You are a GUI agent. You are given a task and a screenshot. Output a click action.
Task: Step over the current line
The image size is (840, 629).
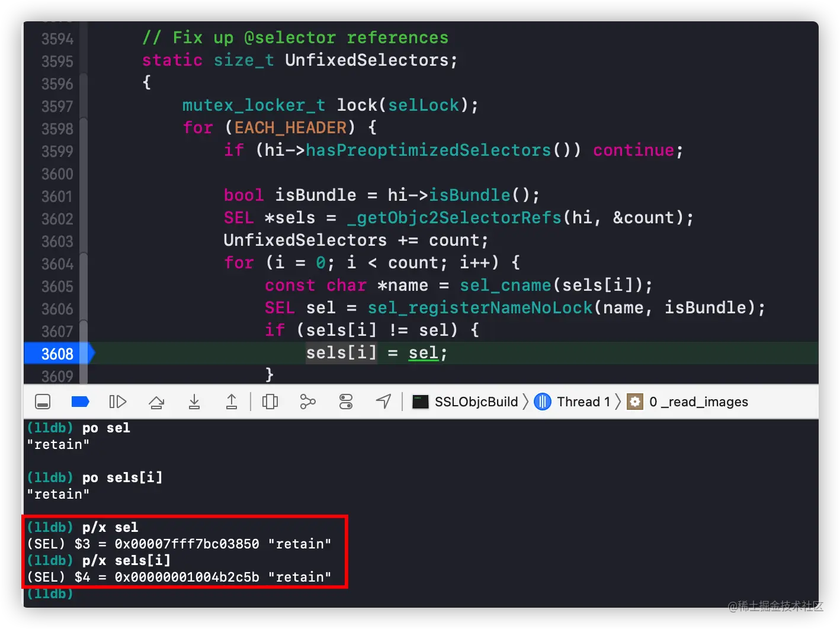point(156,402)
